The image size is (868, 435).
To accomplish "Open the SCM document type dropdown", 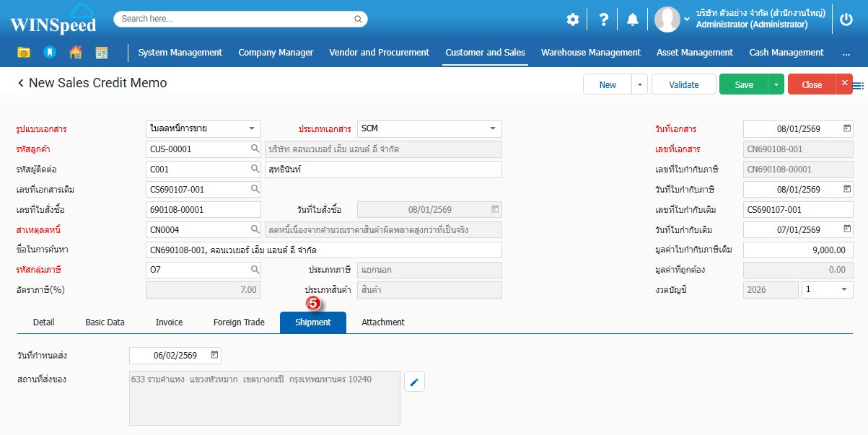I will [x=493, y=128].
